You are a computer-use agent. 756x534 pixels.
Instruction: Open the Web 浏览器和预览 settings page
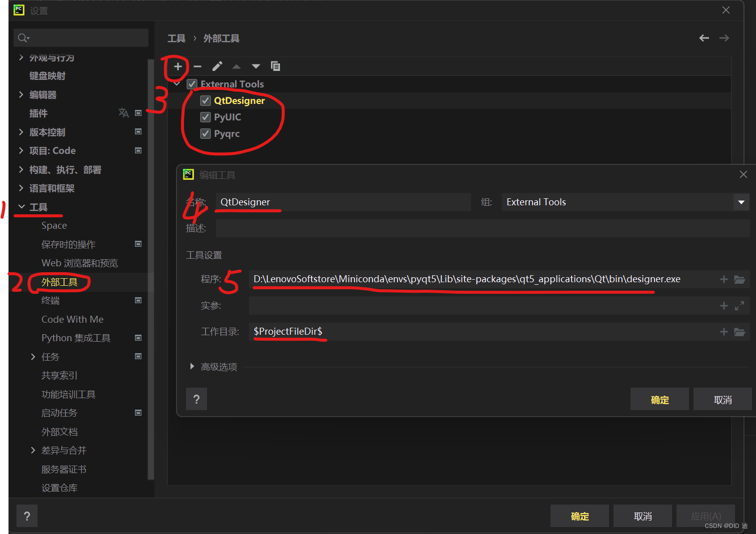(79, 263)
